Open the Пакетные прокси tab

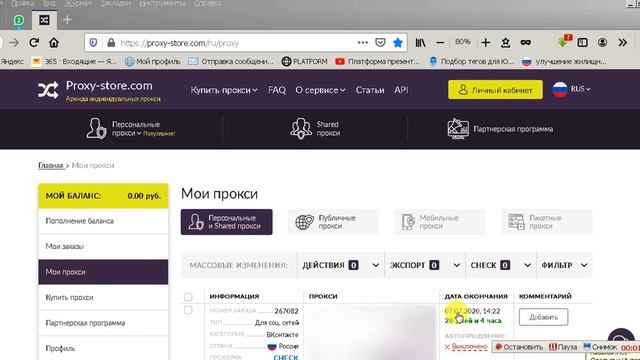[547, 222]
